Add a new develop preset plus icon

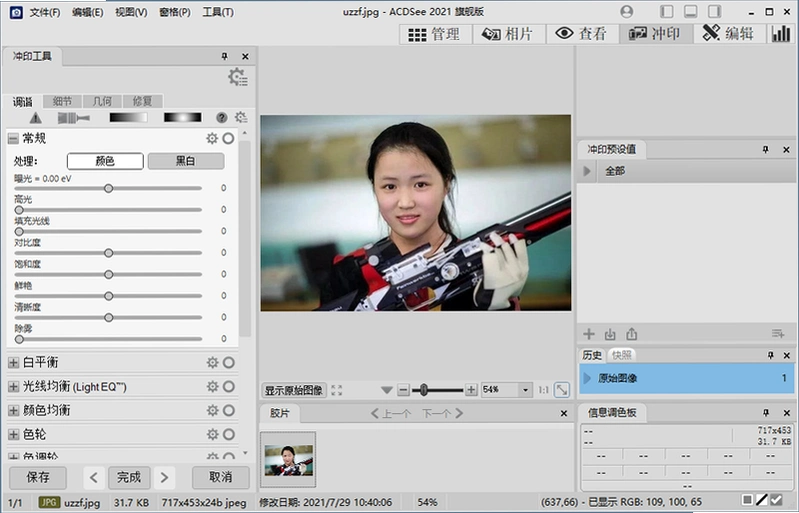point(589,334)
